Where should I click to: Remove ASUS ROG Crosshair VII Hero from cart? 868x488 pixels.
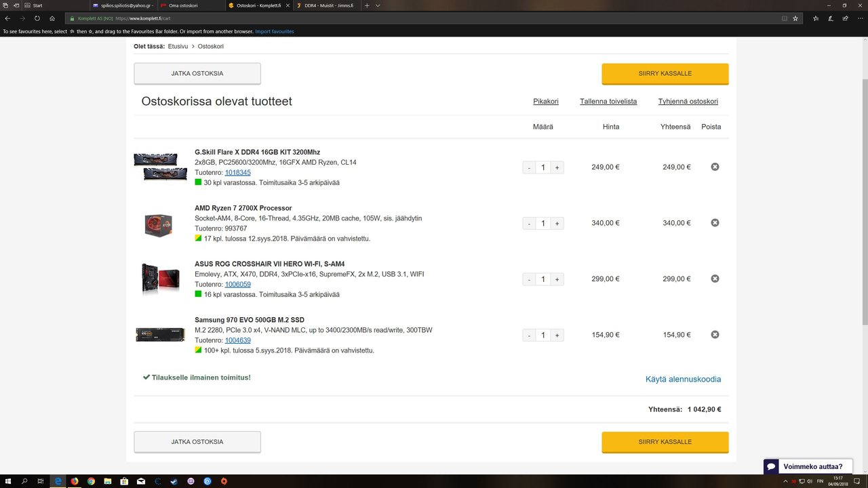coord(715,279)
